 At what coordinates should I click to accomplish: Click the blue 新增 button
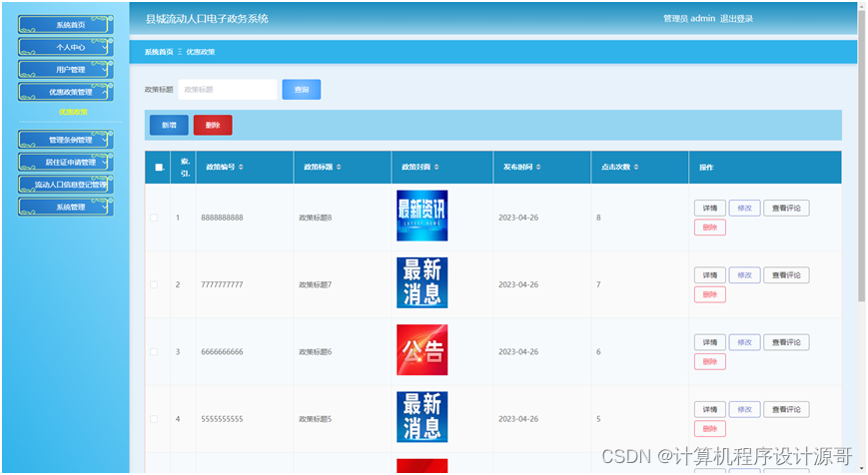[x=169, y=125]
